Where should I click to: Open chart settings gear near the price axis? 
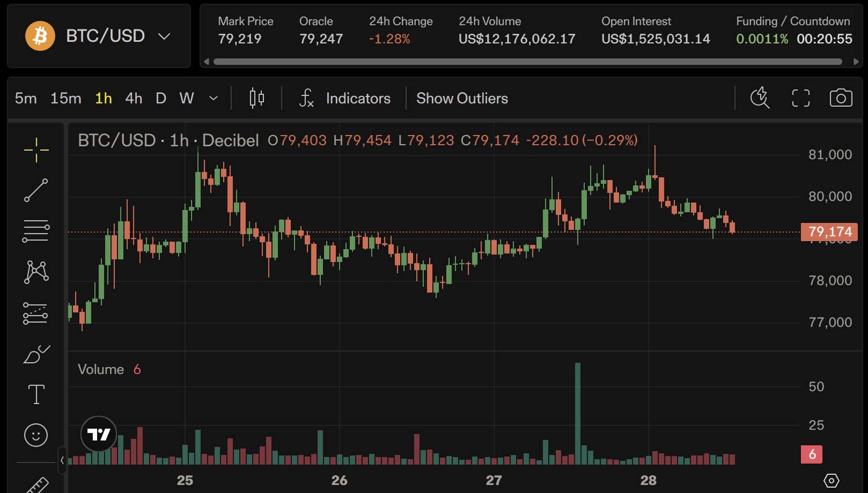pos(831,481)
